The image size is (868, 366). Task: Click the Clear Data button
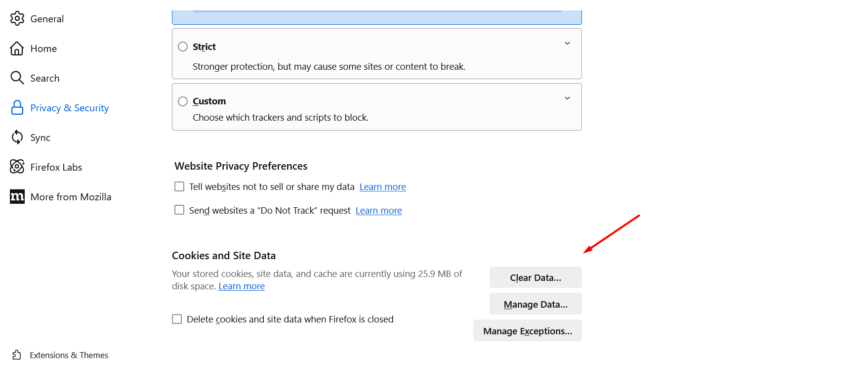(536, 277)
